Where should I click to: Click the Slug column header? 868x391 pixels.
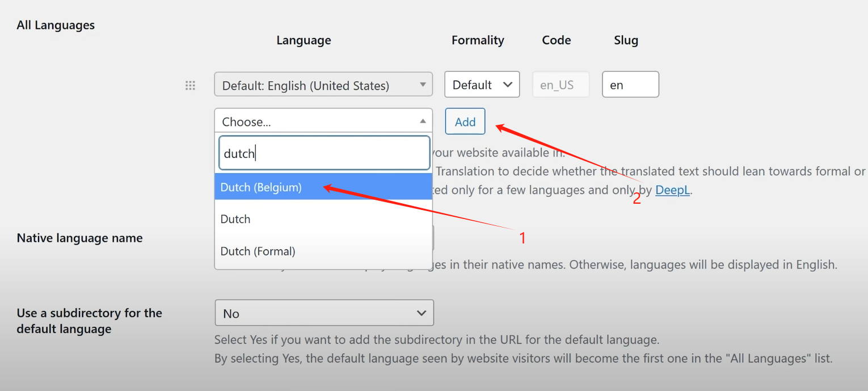pos(626,40)
